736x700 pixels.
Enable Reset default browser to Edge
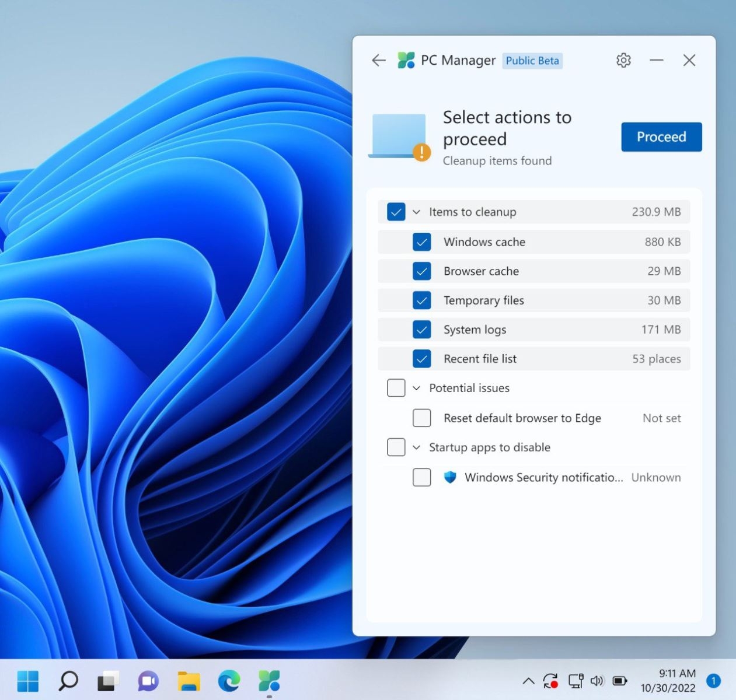[x=421, y=418]
